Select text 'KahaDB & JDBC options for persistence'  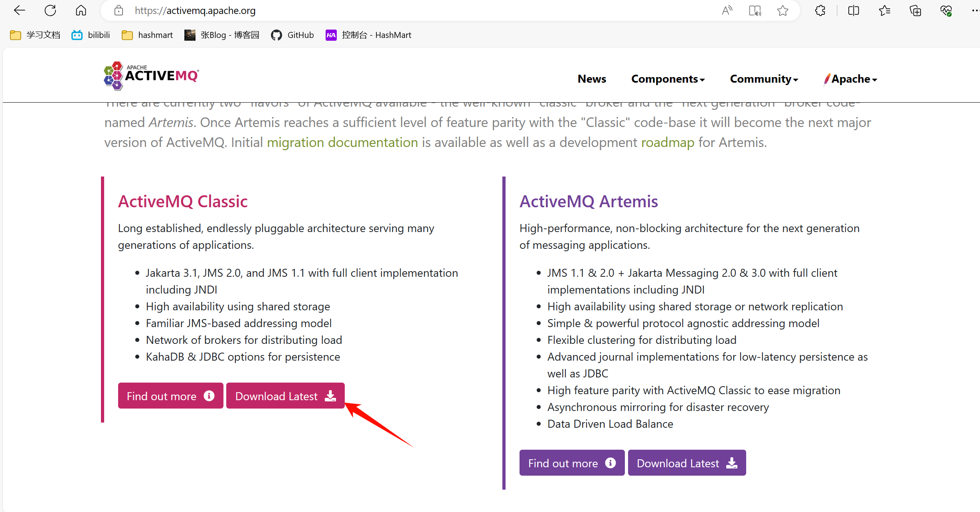pos(243,357)
